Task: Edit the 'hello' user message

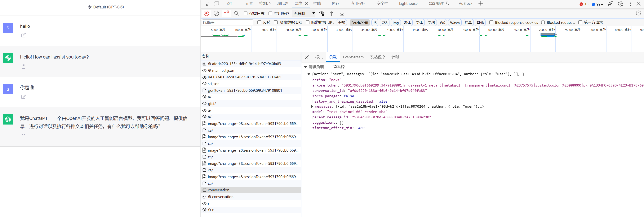Action: (x=23, y=35)
